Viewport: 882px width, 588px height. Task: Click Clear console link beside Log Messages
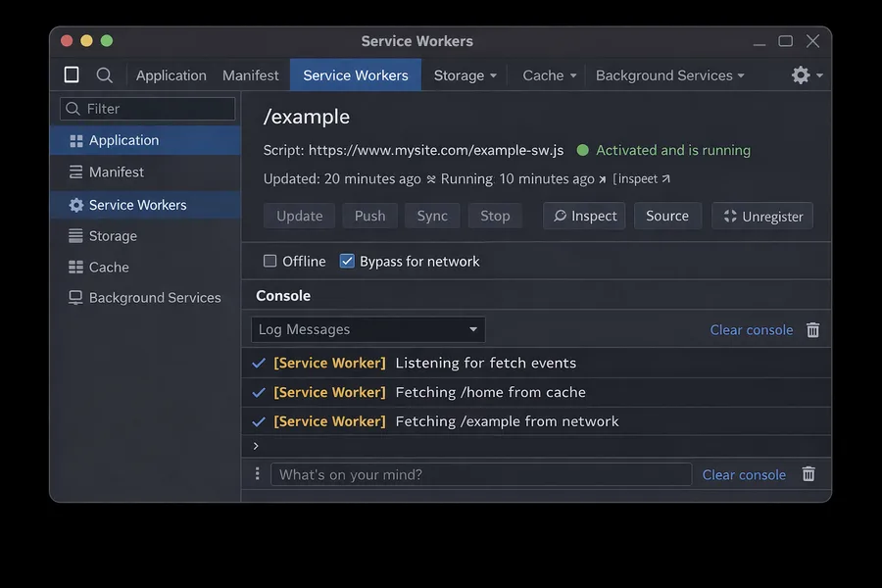pos(752,330)
